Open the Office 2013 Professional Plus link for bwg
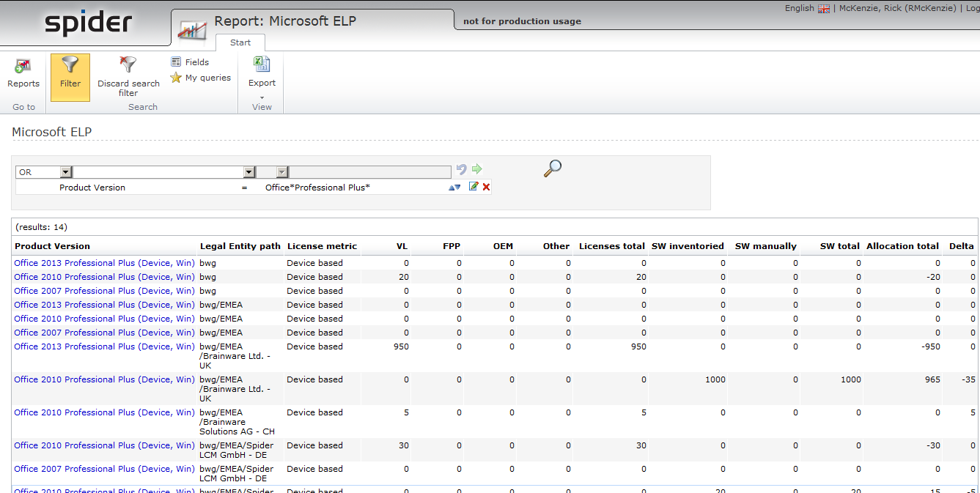The width and height of the screenshot is (980, 493). 104,263
